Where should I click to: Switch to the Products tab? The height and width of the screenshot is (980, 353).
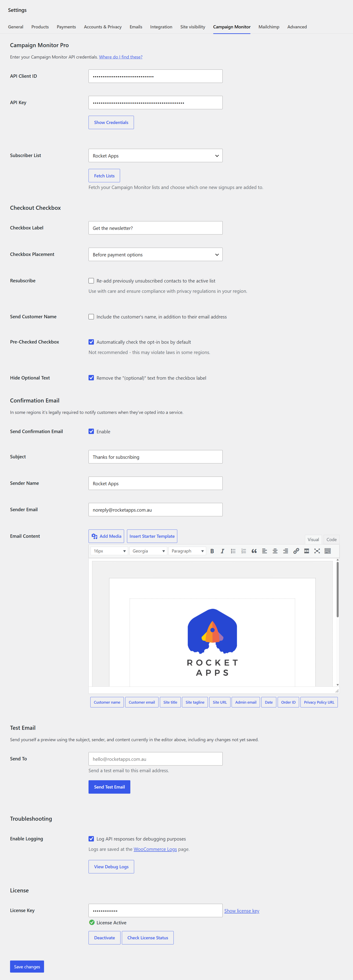tap(40, 27)
